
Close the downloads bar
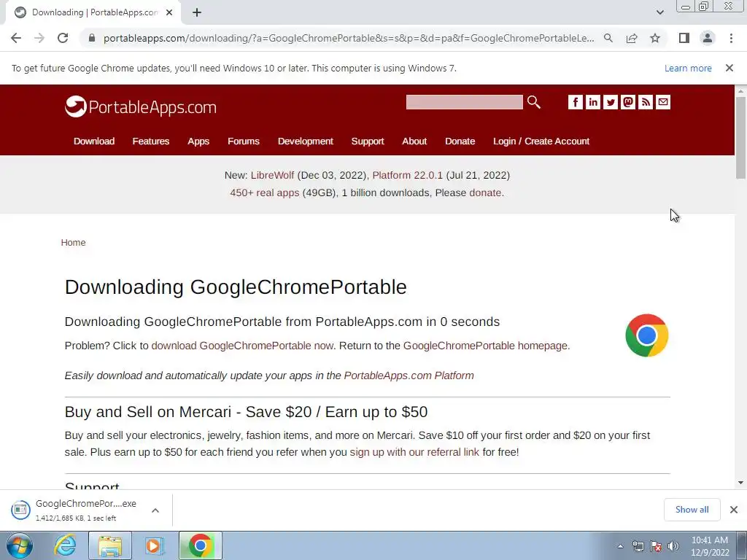(734, 510)
